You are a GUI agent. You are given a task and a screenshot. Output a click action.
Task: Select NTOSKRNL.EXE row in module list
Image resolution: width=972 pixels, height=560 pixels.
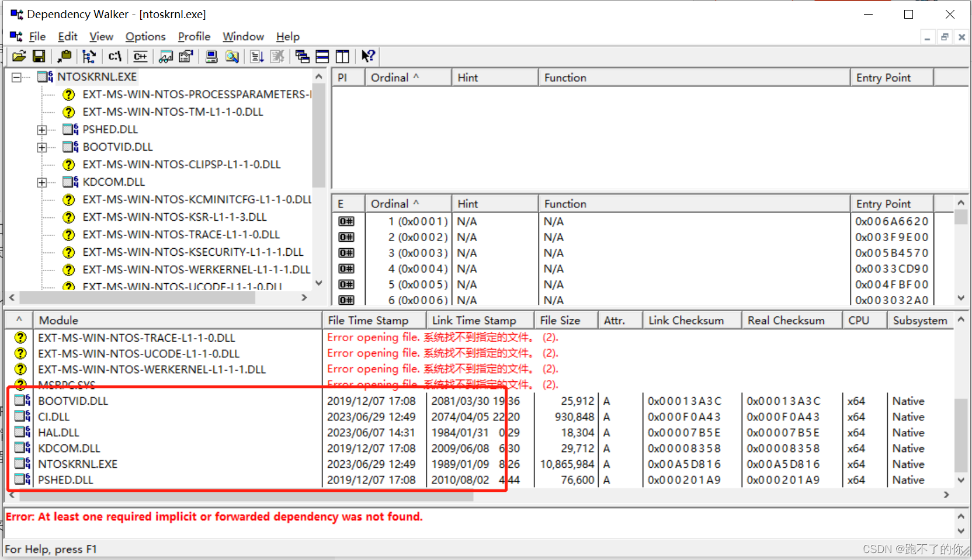click(x=480, y=464)
